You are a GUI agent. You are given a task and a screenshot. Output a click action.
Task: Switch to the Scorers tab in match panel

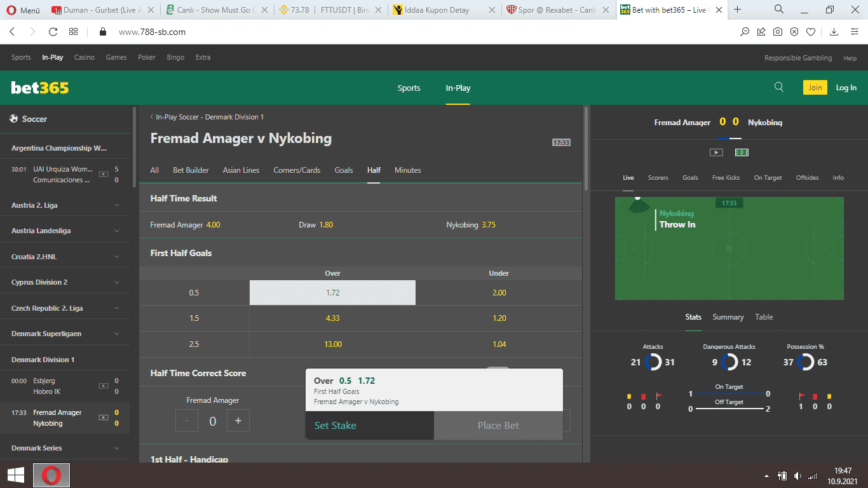click(x=658, y=178)
